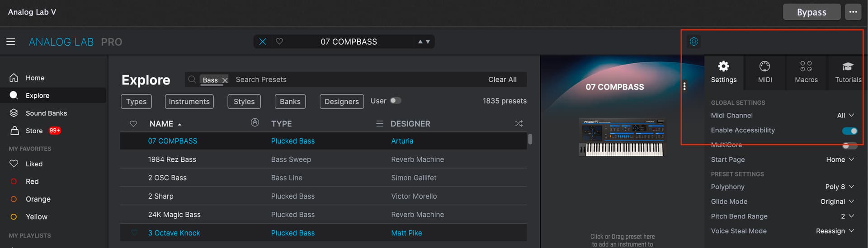
Task: Open the three-dot menu beside Bypass
Action: tap(853, 12)
